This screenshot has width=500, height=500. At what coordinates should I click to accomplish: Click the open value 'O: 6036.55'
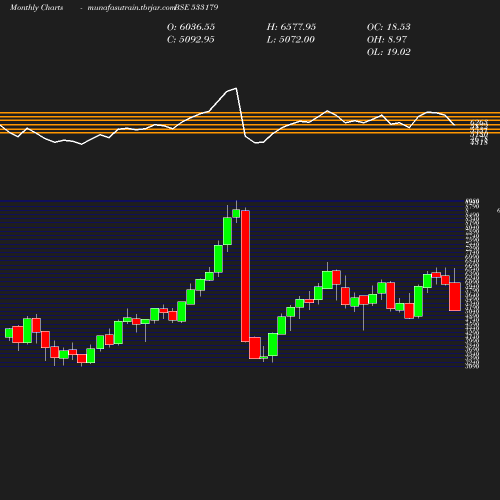[x=191, y=27]
